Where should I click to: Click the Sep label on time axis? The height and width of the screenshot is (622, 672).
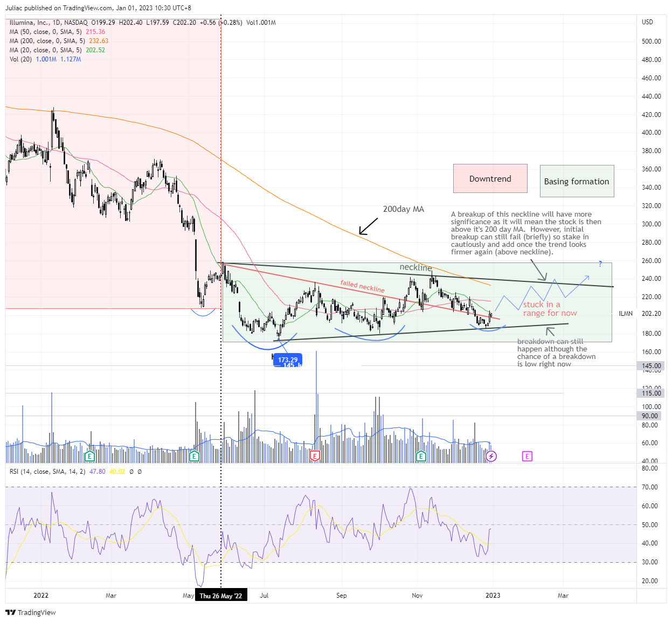[341, 596]
